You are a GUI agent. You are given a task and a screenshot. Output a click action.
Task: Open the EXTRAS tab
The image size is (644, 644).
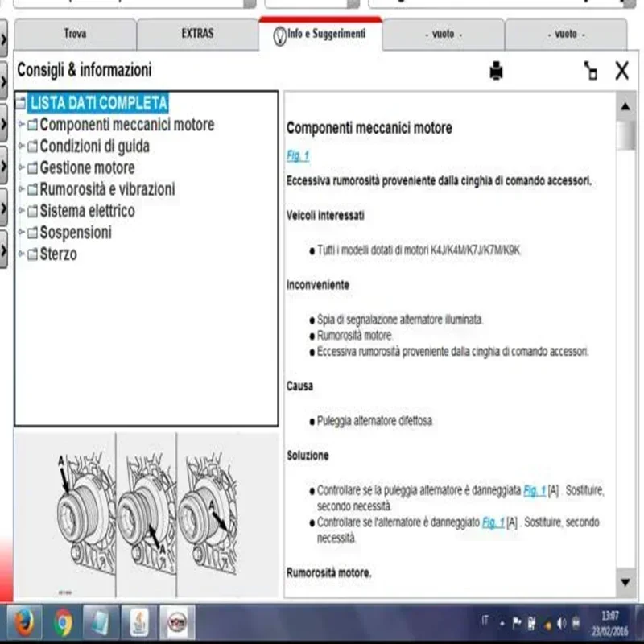(x=197, y=35)
